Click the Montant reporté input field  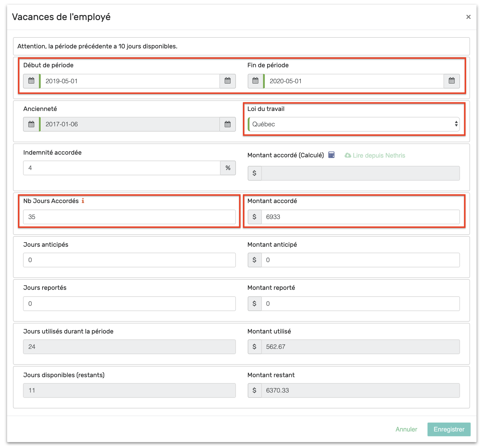pyautogui.click(x=360, y=304)
